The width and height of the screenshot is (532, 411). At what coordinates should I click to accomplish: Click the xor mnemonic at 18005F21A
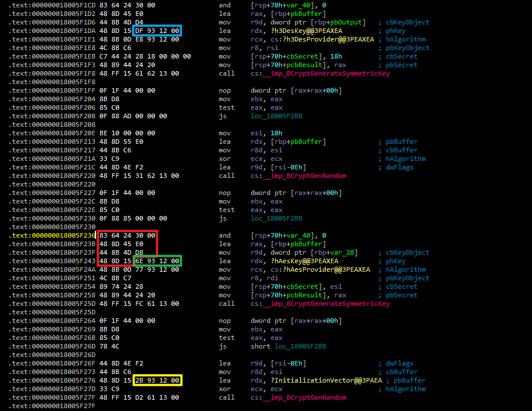tap(225, 159)
